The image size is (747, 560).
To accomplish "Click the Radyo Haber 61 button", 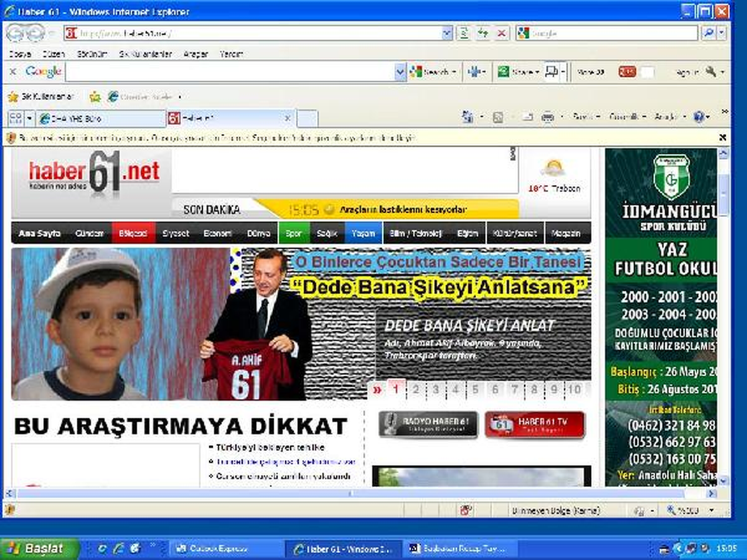I will (x=428, y=424).
